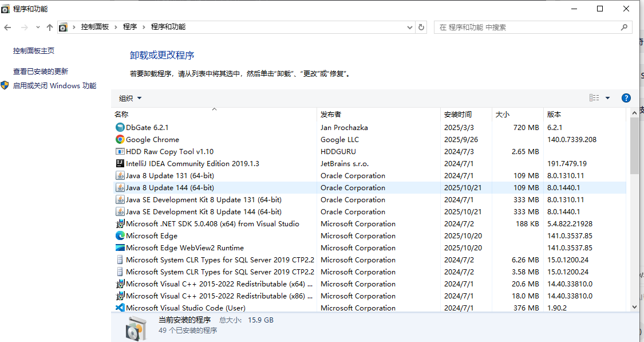Select the DbGate 6.2.1 program icon

(120, 127)
